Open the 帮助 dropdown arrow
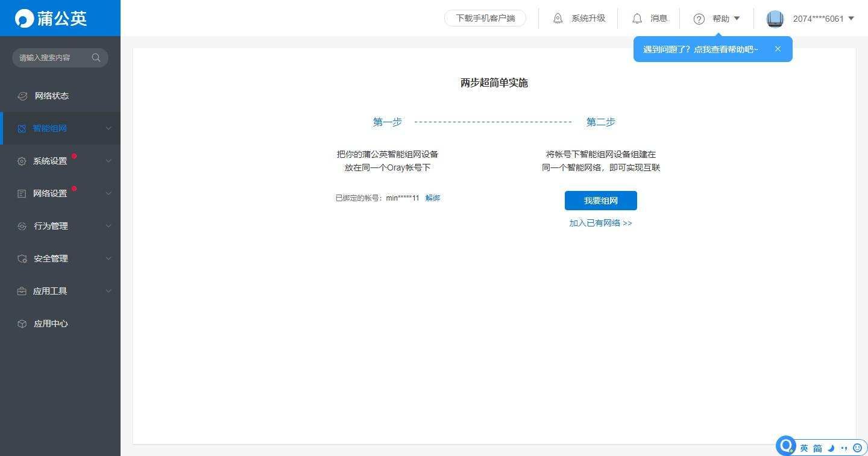The image size is (868, 456). click(x=737, y=19)
